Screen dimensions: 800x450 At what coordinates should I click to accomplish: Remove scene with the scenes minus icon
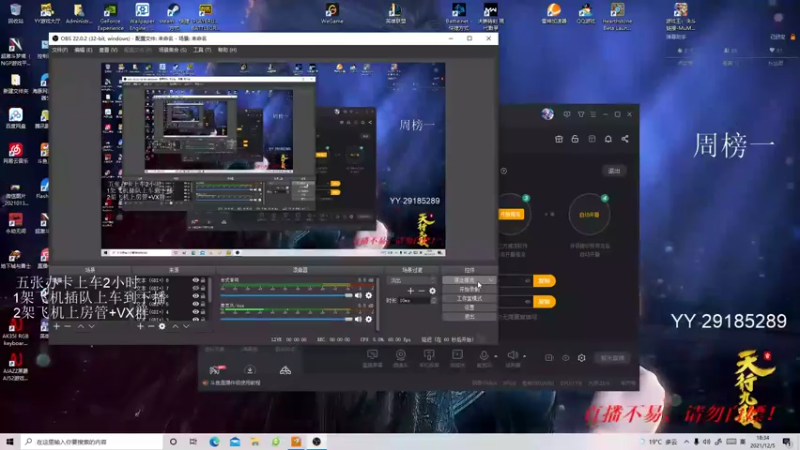point(67,326)
